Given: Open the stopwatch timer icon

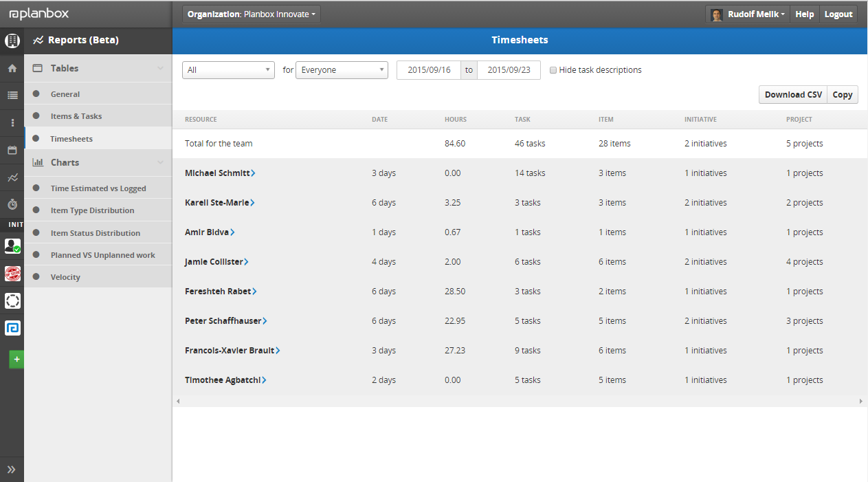Looking at the screenshot, I should pyautogui.click(x=12, y=204).
